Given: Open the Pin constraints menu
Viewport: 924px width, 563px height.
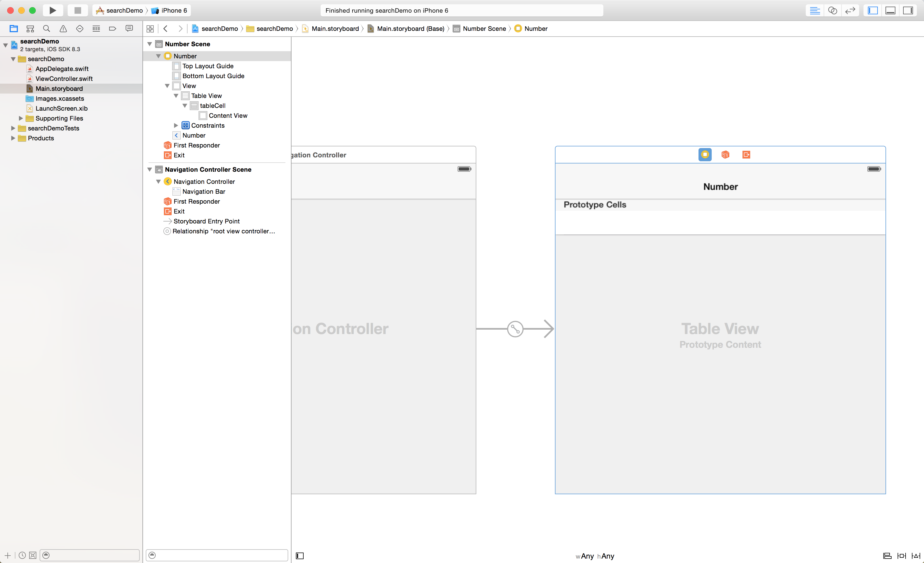Looking at the screenshot, I should click(901, 556).
